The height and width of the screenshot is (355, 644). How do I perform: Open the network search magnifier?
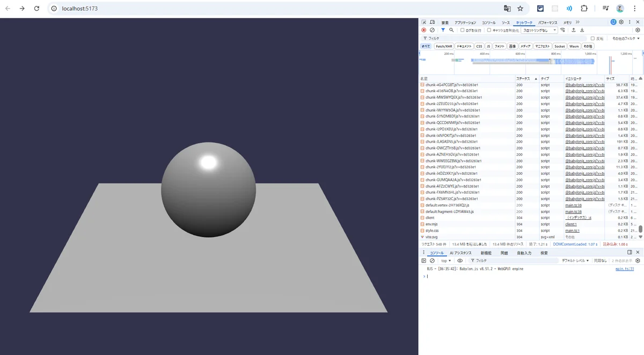point(451,30)
